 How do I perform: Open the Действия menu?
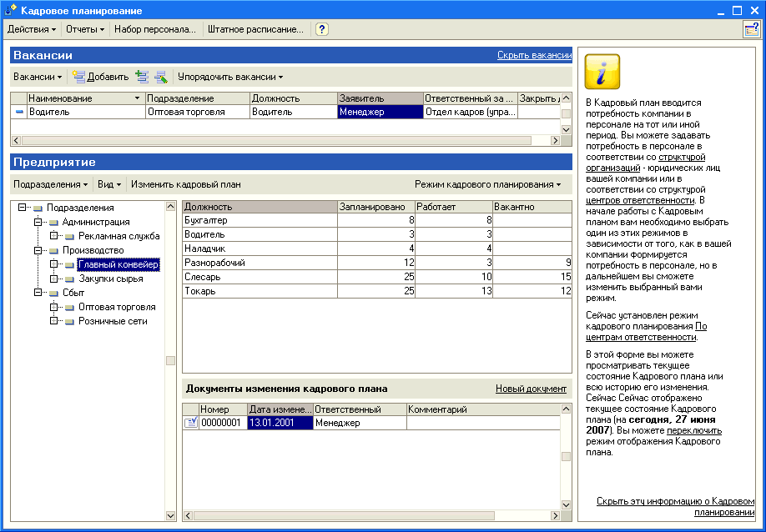pos(32,29)
